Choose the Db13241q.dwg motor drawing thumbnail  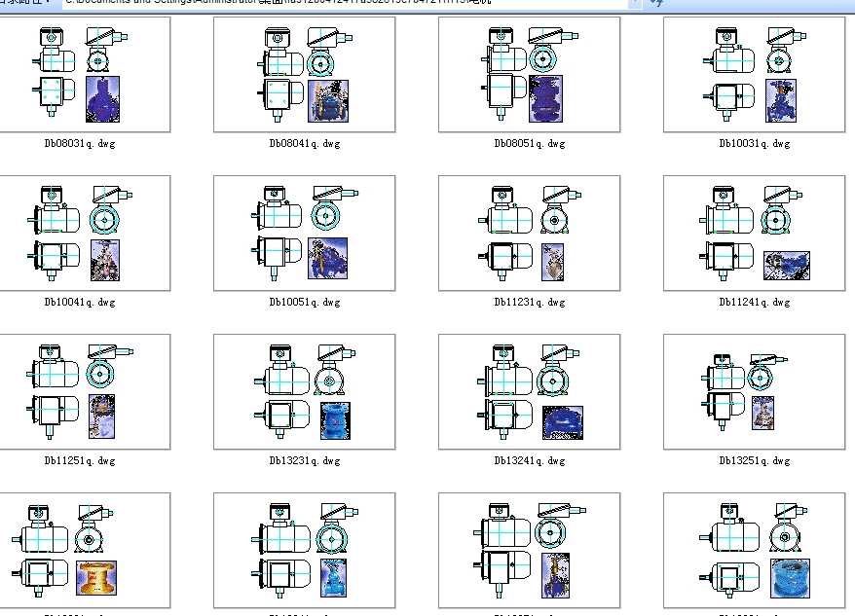coord(530,391)
